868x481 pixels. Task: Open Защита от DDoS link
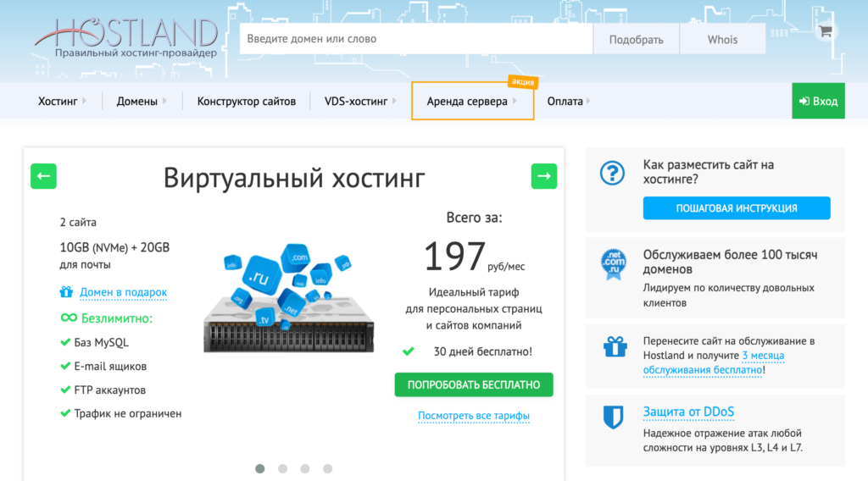[688, 412]
